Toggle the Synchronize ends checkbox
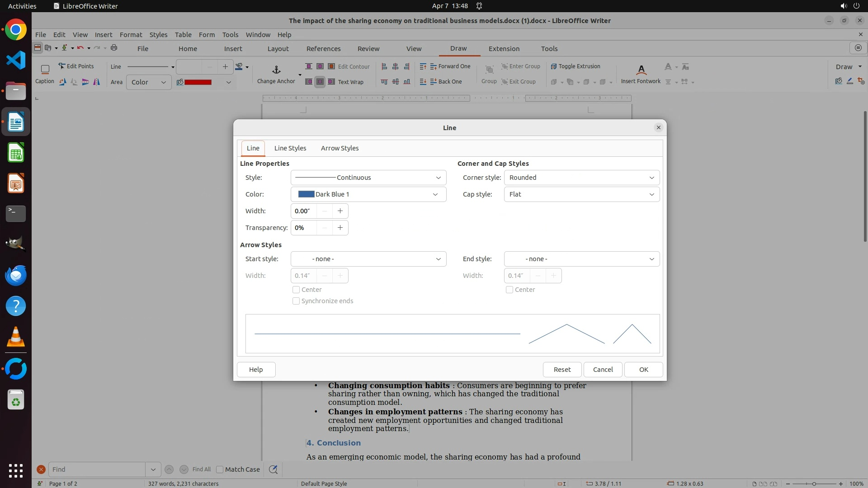The image size is (868, 488). click(296, 301)
